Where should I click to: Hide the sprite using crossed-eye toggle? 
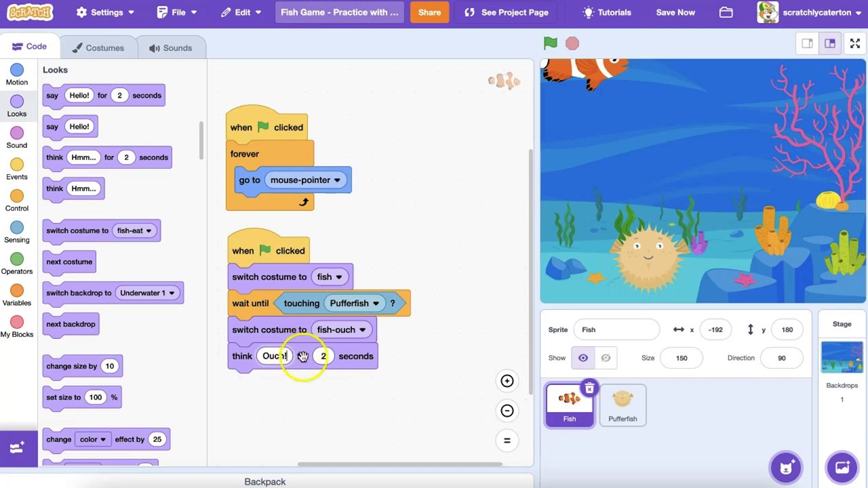click(x=606, y=358)
